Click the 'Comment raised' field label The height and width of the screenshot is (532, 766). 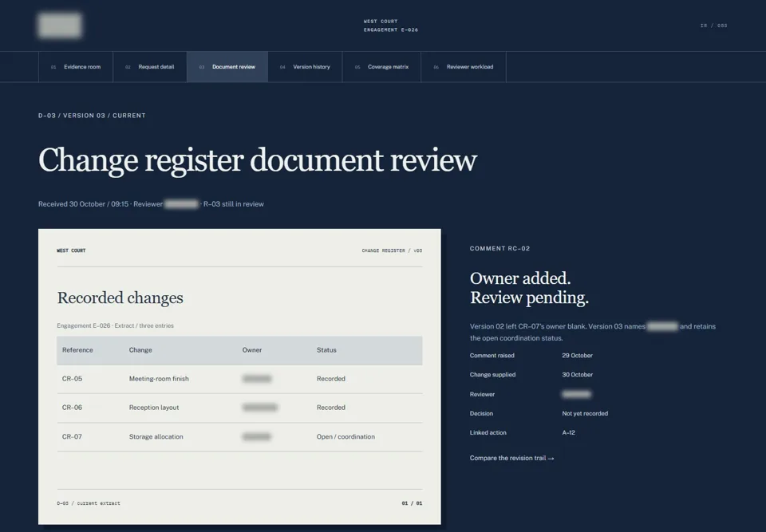tap(492, 356)
